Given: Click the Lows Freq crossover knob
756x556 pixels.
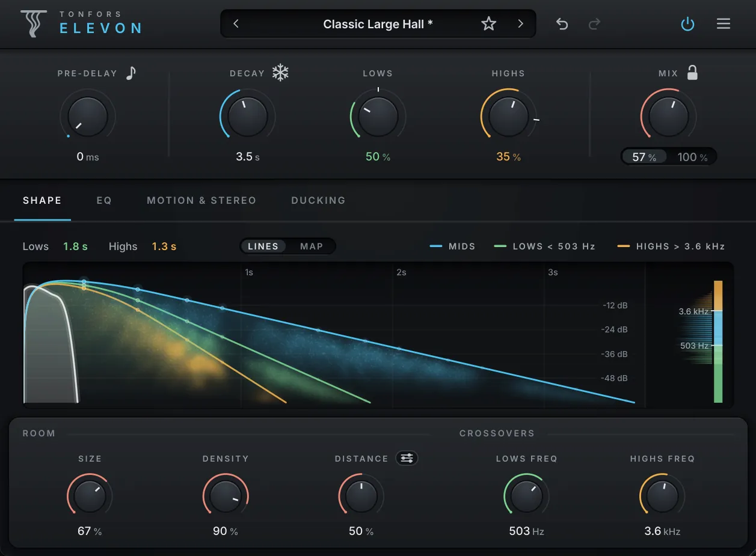Looking at the screenshot, I should (x=527, y=496).
